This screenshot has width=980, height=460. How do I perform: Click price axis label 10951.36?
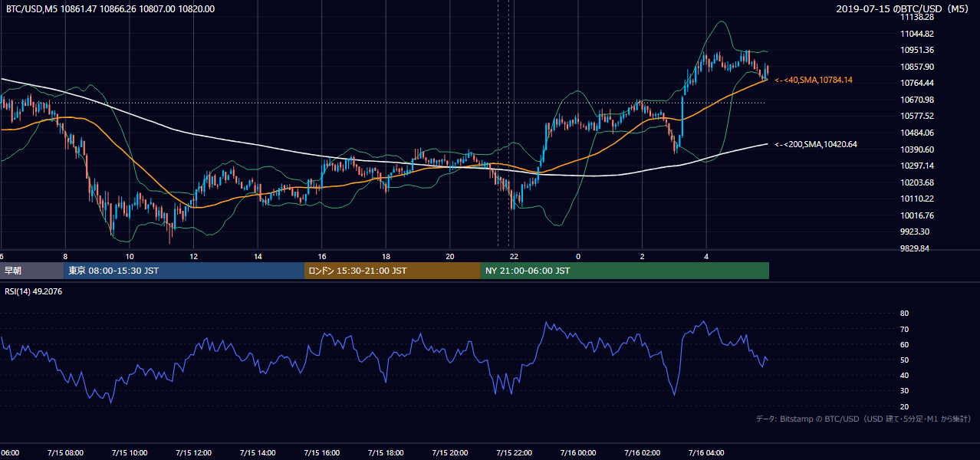[x=916, y=50]
